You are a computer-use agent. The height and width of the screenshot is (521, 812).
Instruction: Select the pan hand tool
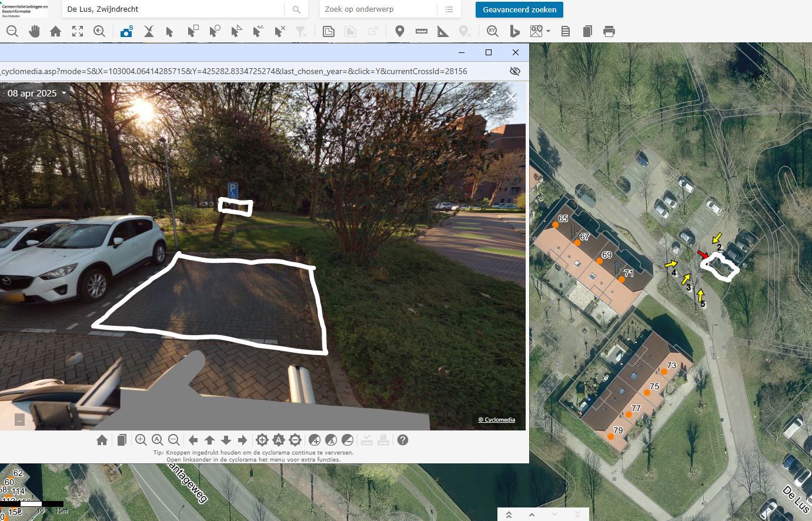[34, 32]
